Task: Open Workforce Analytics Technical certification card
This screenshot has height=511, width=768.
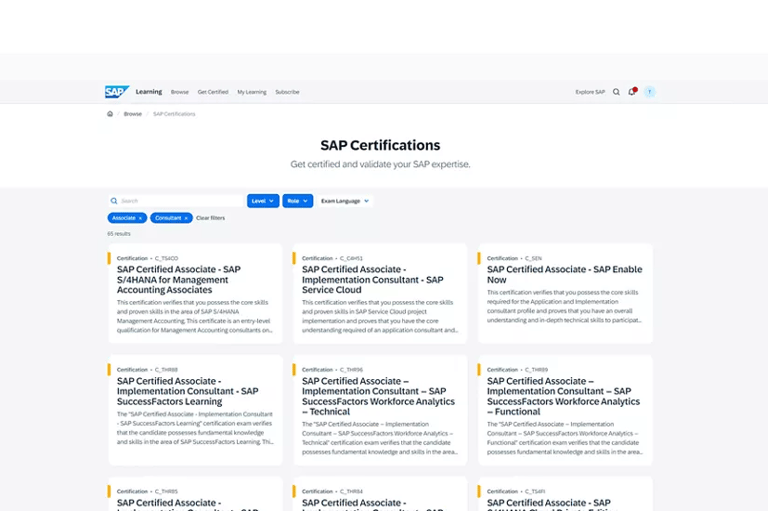Action: (x=380, y=410)
